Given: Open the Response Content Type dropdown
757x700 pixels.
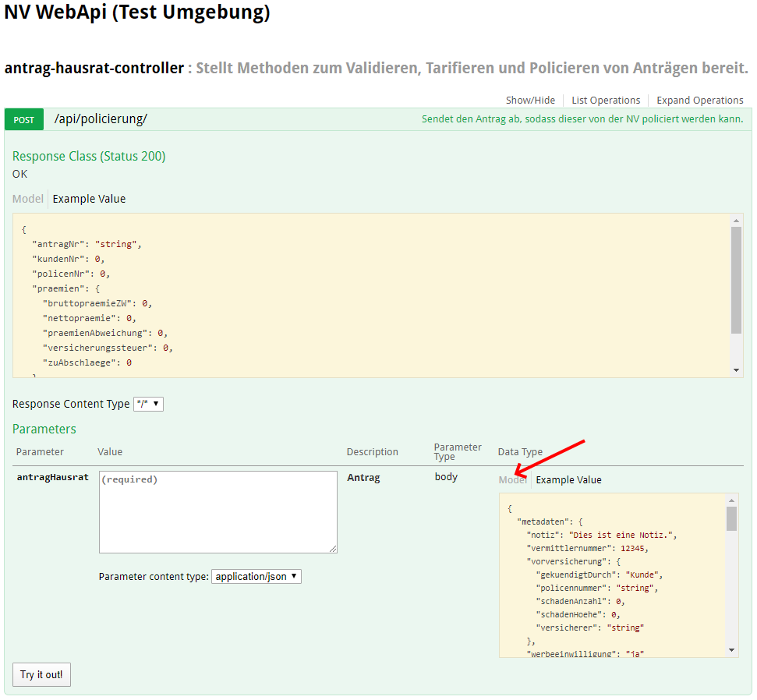Looking at the screenshot, I should tap(148, 404).
